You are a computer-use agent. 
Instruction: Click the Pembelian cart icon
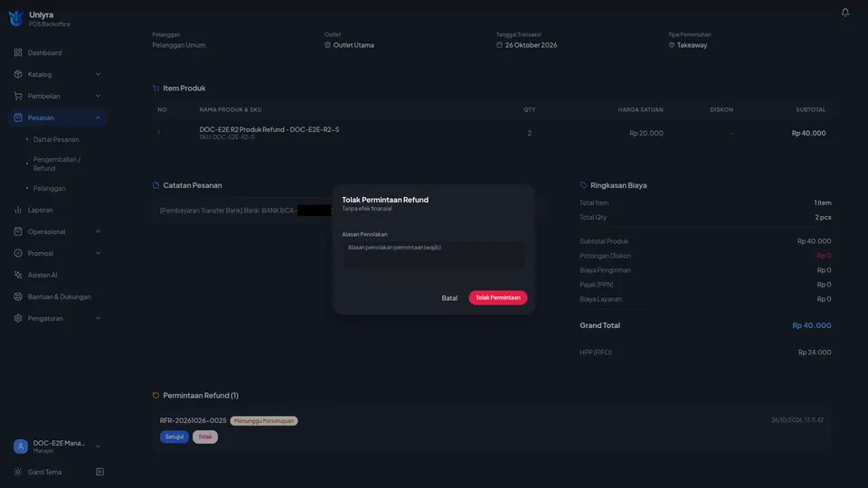[18, 96]
